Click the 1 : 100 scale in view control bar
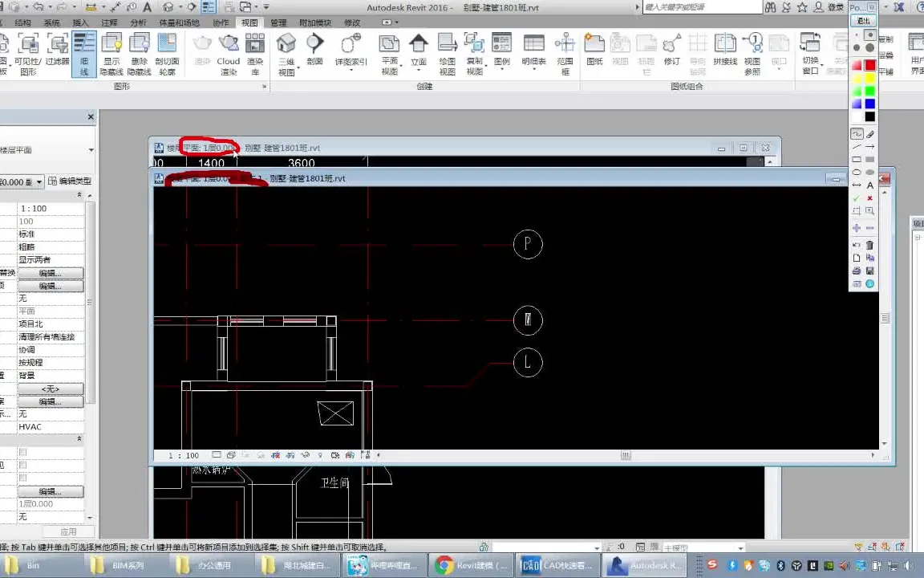 (184, 455)
